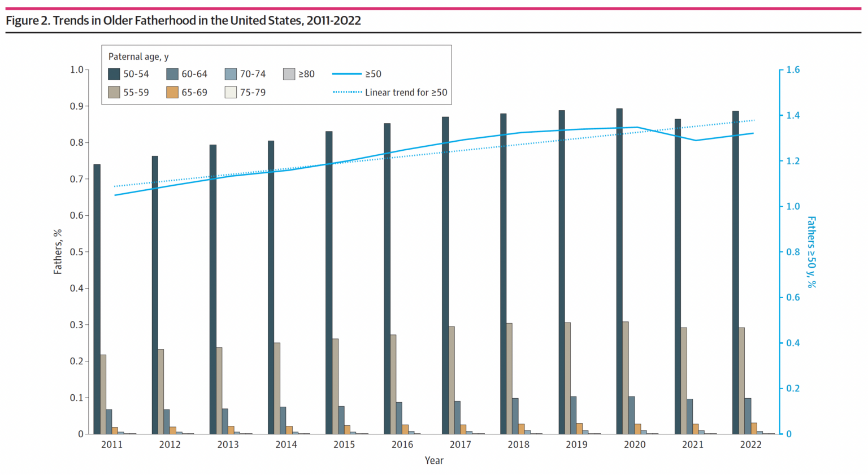Open the 2020 year axis label options
The image size is (868, 475).
point(635,445)
